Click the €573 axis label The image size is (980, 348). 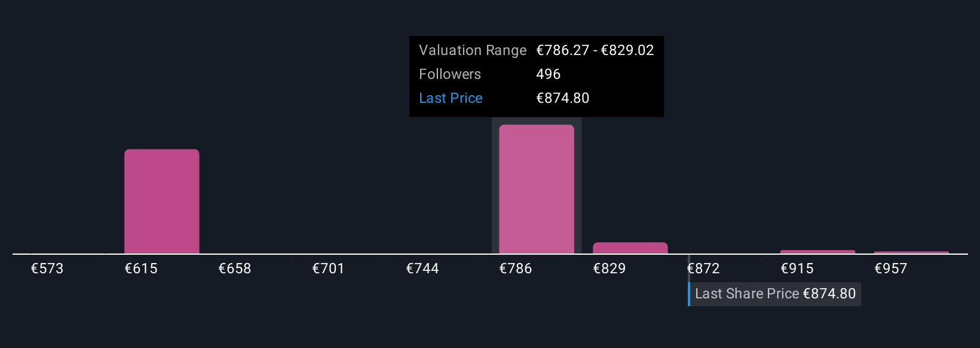[47, 268]
